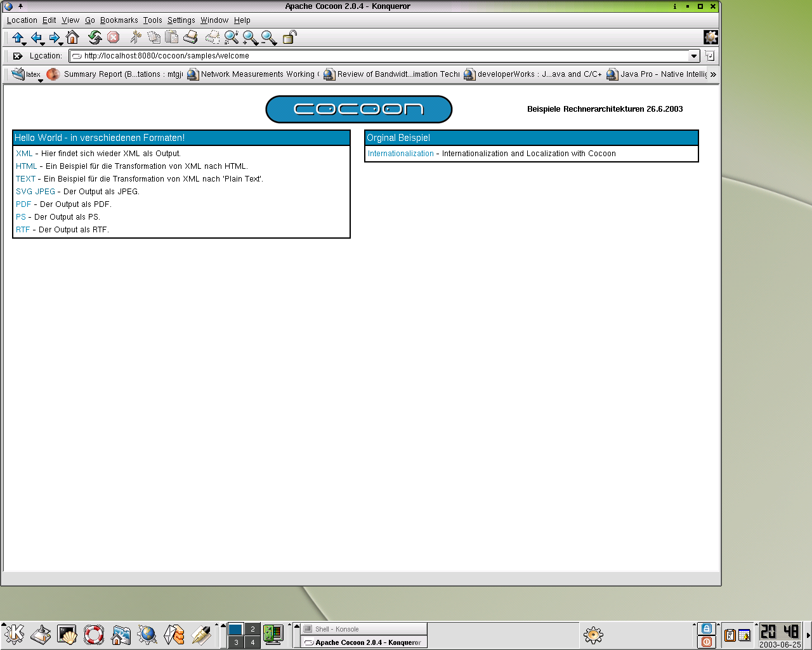Screen dimensions: 812x650
Task: Open the Location menu
Action: click(x=22, y=20)
